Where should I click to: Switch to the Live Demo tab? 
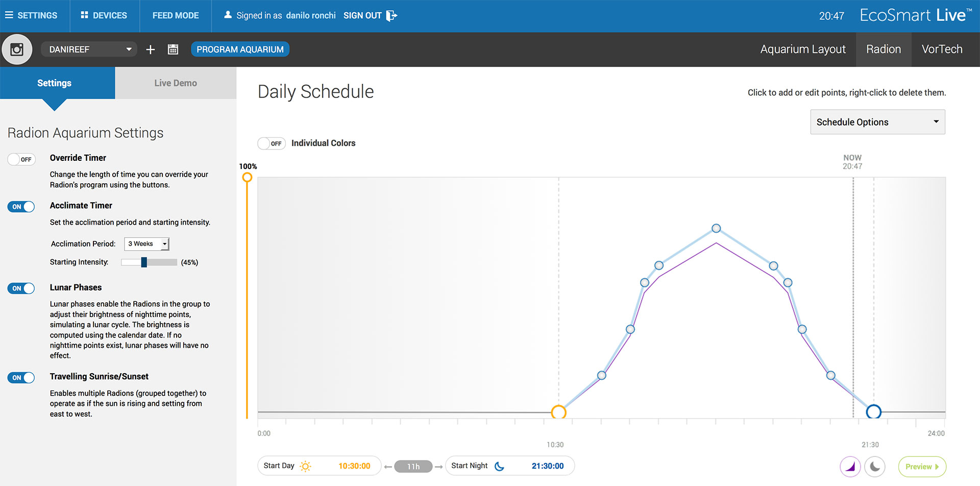coord(176,83)
